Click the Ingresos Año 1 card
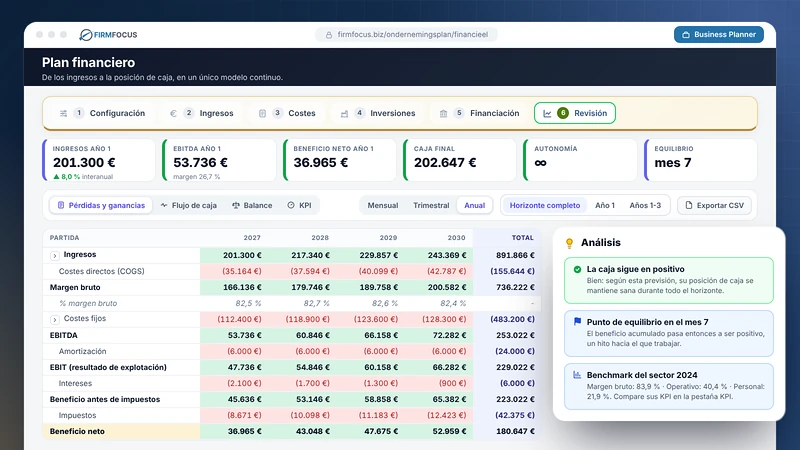This screenshot has height=450, width=800. (99, 160)
